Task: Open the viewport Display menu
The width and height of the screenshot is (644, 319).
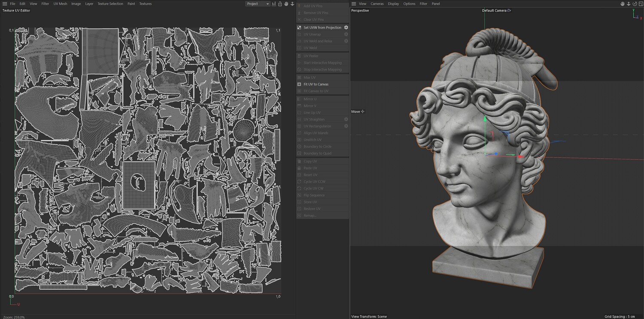Action: tap(393, 4)
